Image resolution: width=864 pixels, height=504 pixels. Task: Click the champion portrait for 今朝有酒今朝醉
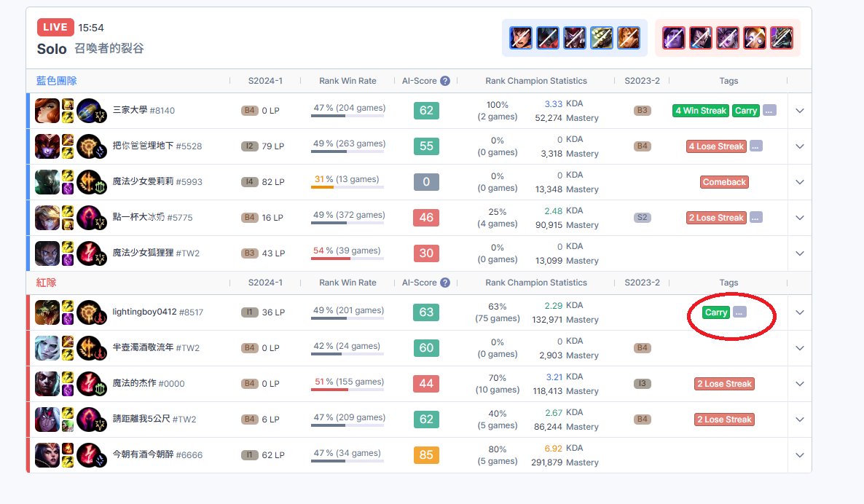coord(47,455)
